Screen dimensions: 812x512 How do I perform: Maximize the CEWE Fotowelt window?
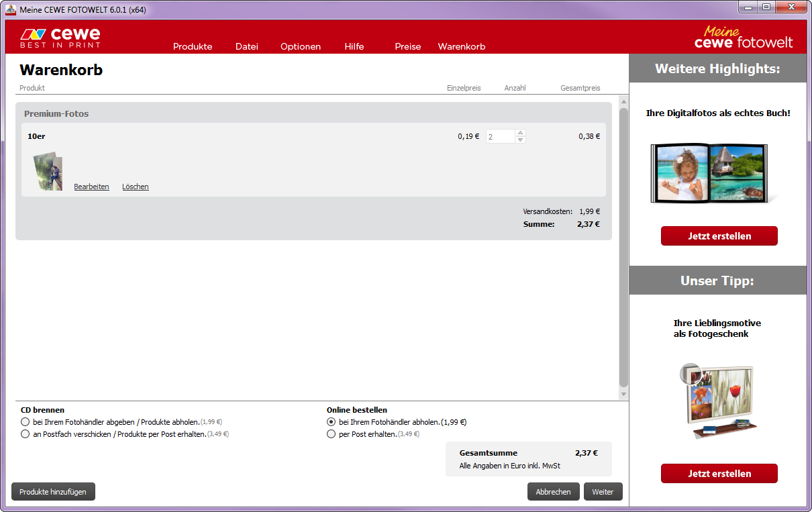click(766, 7)
